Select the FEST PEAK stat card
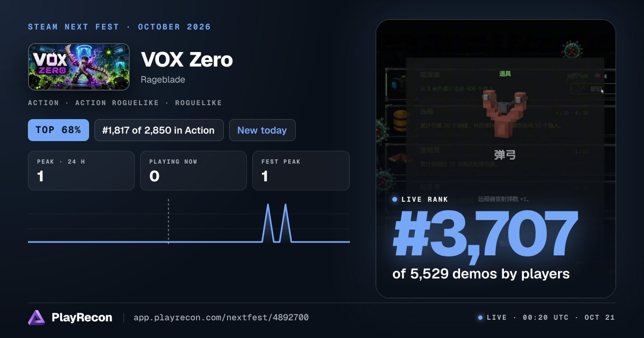The width and height of the screenshot is (644, 338). (301, 171)
